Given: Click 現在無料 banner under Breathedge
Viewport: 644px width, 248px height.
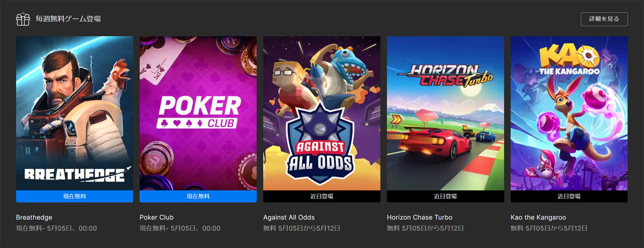Looking at the screenshot, I should click(74, 196).
